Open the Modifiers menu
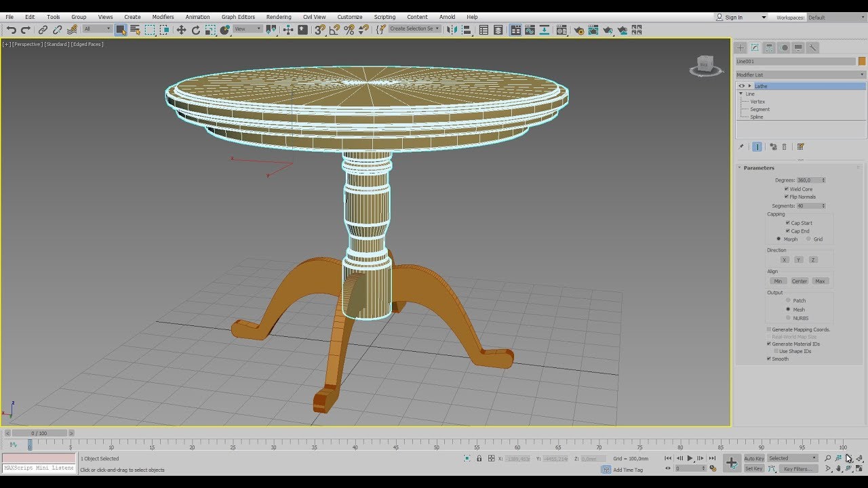868x488 pixels. click(163, 17)
